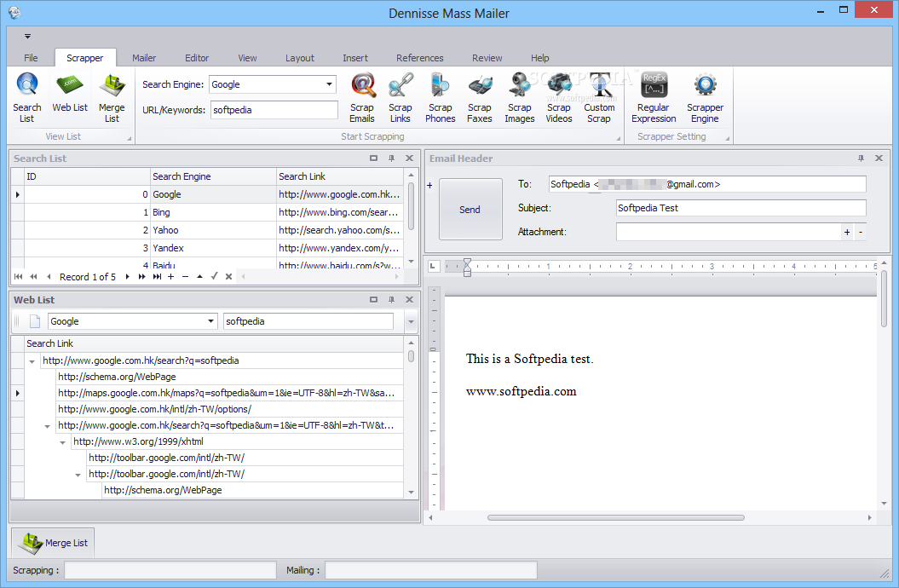899x588 pixels.
Task: Switch to the Layout tab
Action: click(x=300, y=58)
